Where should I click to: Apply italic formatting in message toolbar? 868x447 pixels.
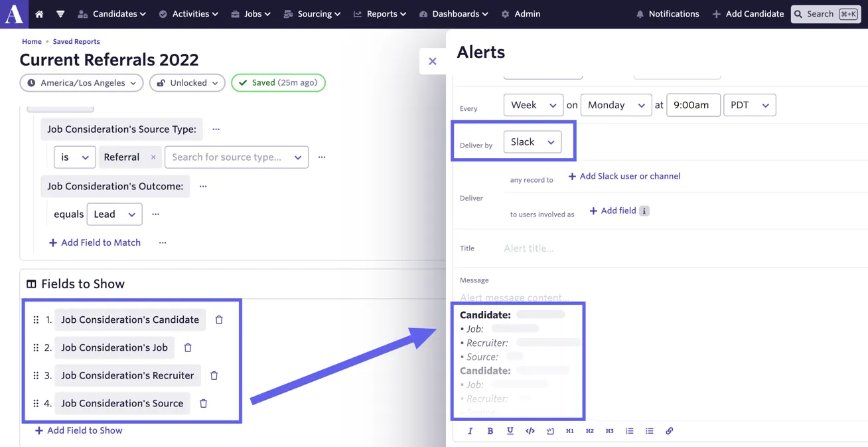470,431
